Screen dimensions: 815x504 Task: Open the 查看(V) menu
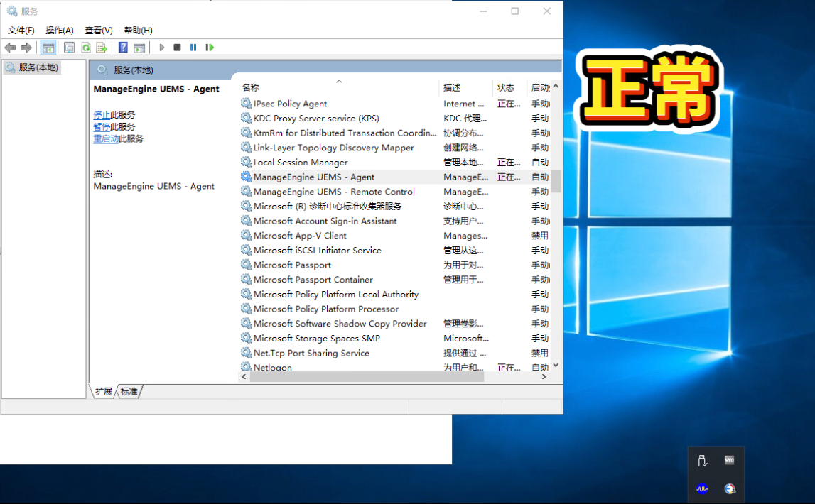coord(99,31)
